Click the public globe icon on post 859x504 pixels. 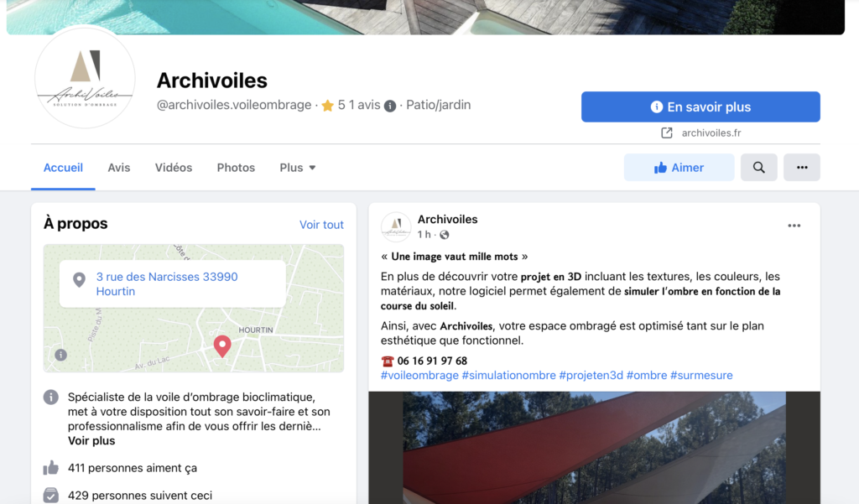(445, 235)
